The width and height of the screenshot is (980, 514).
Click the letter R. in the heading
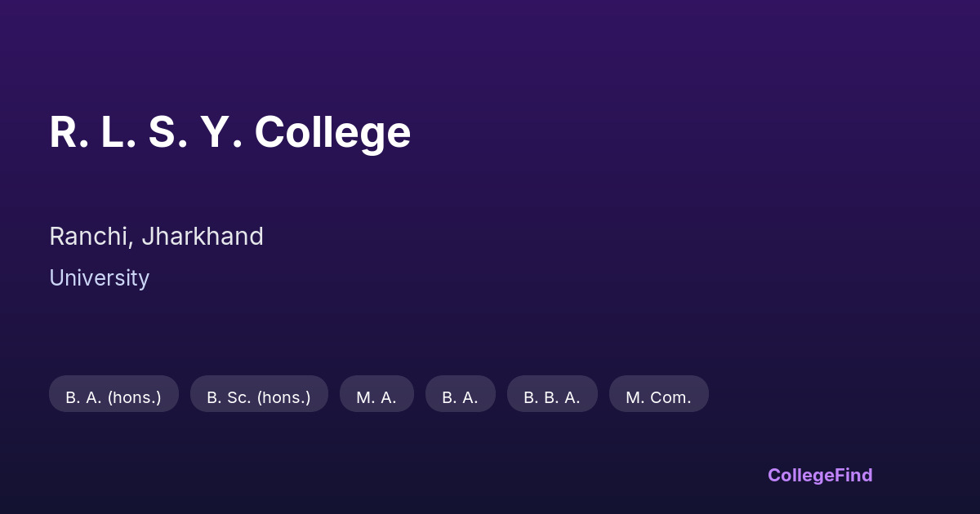(x=69, y=132)
